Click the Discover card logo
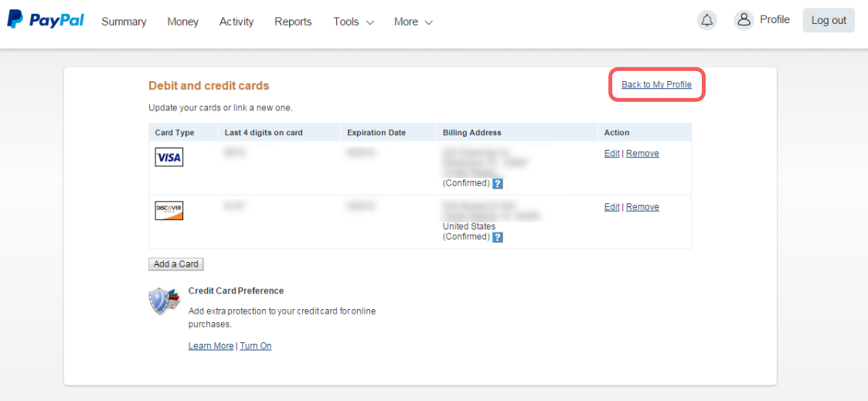This screenshot has height=401, width=868. coord(168,210)
